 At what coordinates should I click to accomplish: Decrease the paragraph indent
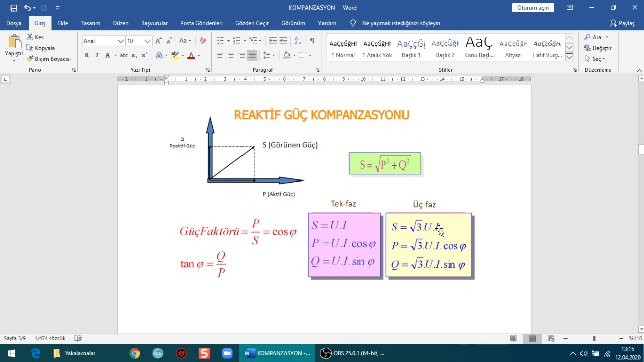tap(273, 41)
